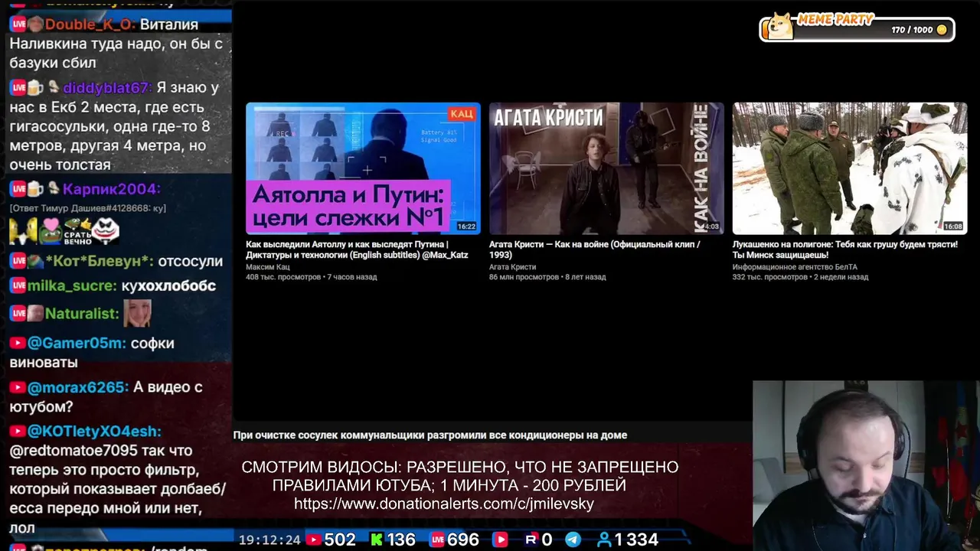Click the Doge icon in Meme Party widget
Screen dimensions: 980x551
(780, 26)
